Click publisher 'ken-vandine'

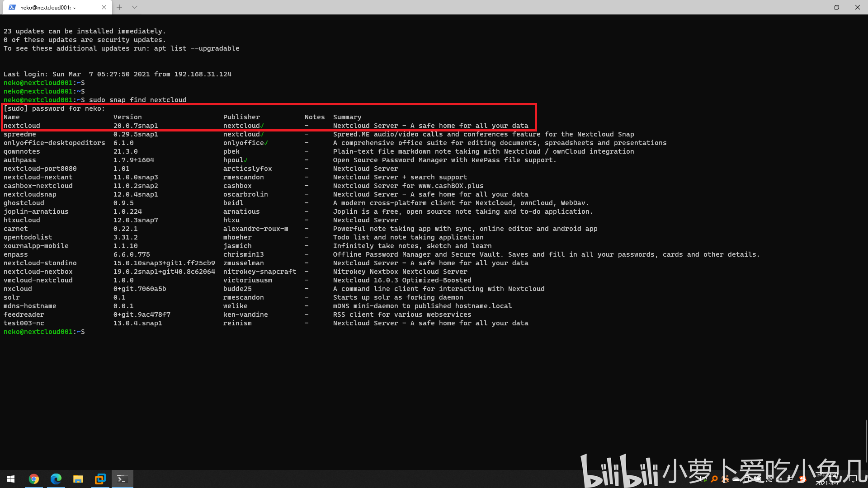click(245, 314)
